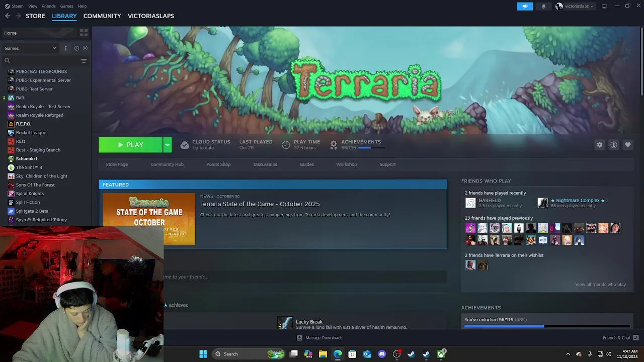Click the State of the Game thumbnail
The image size is (644, 362).
(149, 219)
